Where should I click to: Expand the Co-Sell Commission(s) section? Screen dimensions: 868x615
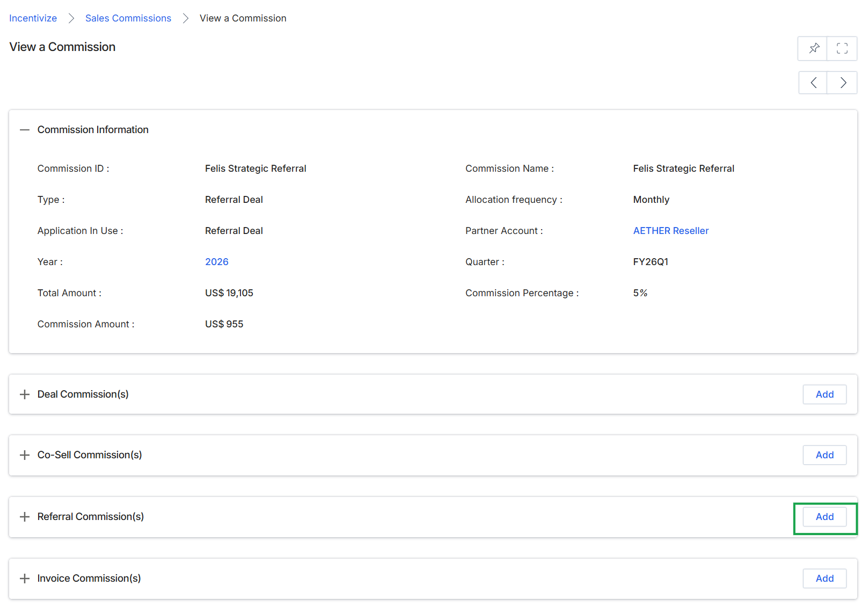click(x=25, y=455)
